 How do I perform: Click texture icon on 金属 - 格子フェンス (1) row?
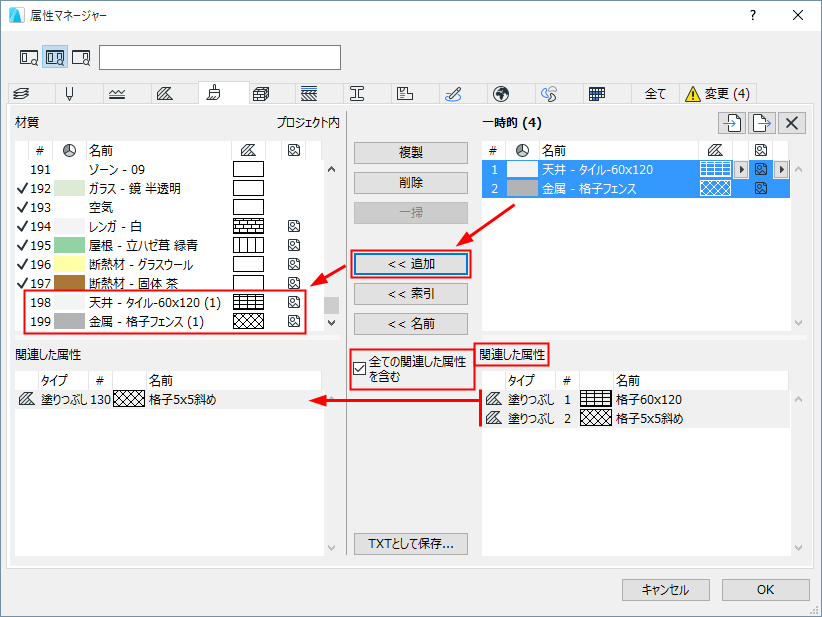coord(294,321)
